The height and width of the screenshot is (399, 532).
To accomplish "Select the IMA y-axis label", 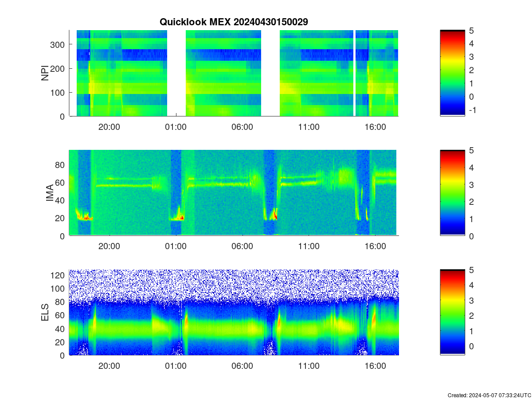I will pos(50,193).
